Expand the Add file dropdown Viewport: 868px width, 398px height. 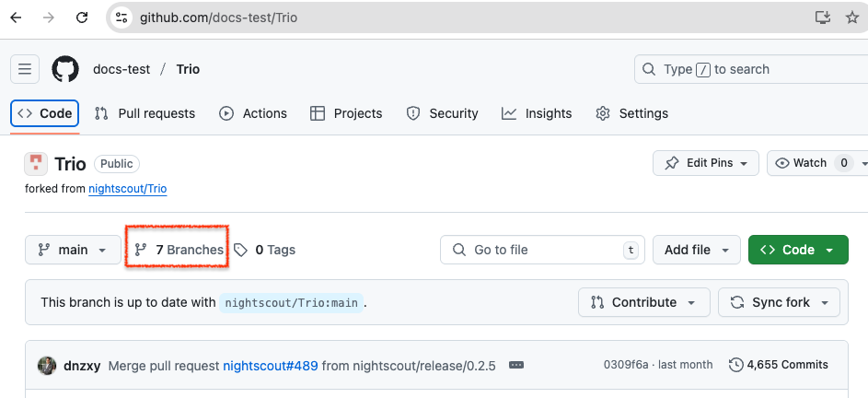coord(696,250)
